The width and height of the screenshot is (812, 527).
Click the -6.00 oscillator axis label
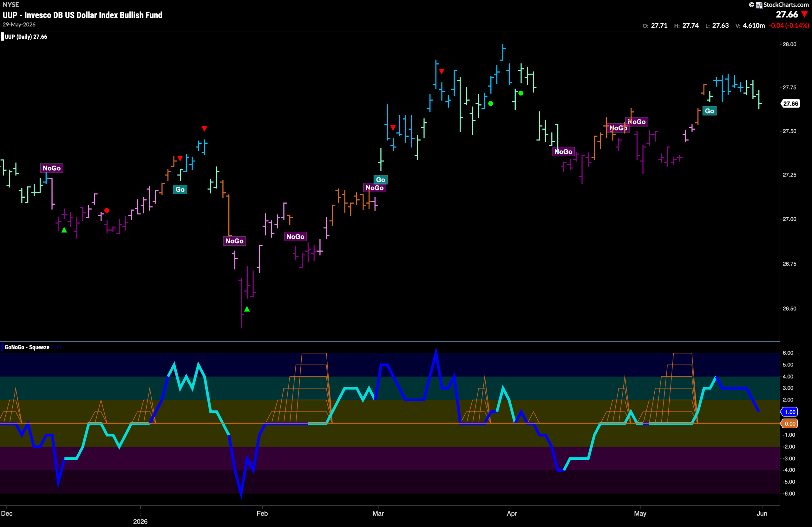789,494
